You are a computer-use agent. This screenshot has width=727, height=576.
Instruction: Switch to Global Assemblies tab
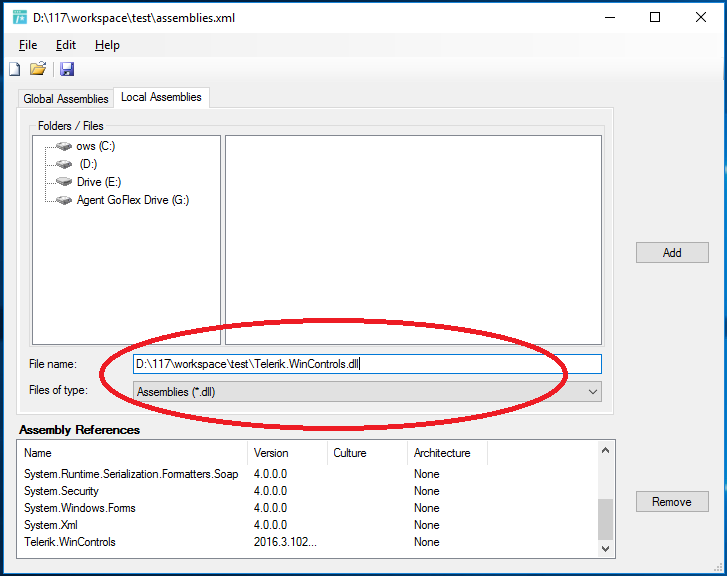tap(66, 99)
